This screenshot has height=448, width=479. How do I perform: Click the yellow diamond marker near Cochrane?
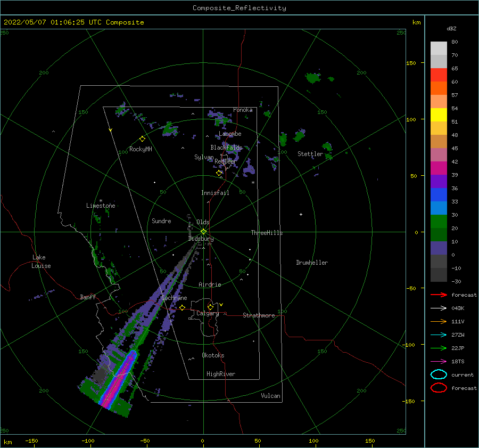pyautogui.click(x=182, y=307)
